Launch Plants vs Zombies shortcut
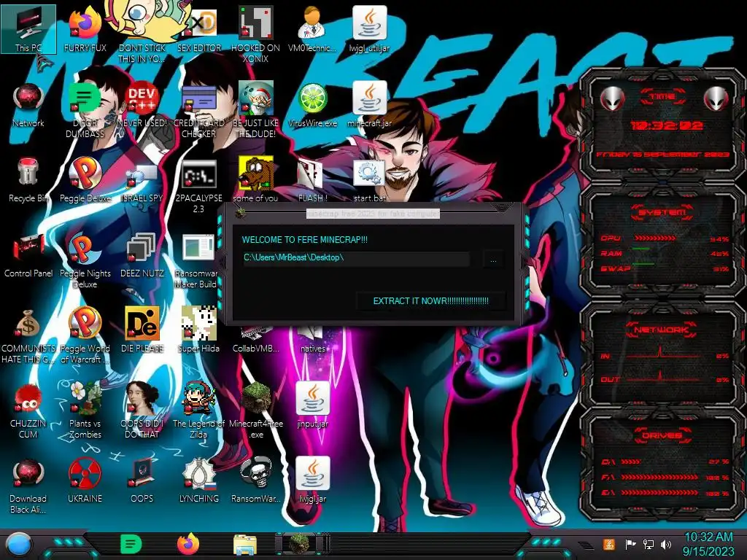This screenshot has width=747, height=560. (x=85, y=411)
